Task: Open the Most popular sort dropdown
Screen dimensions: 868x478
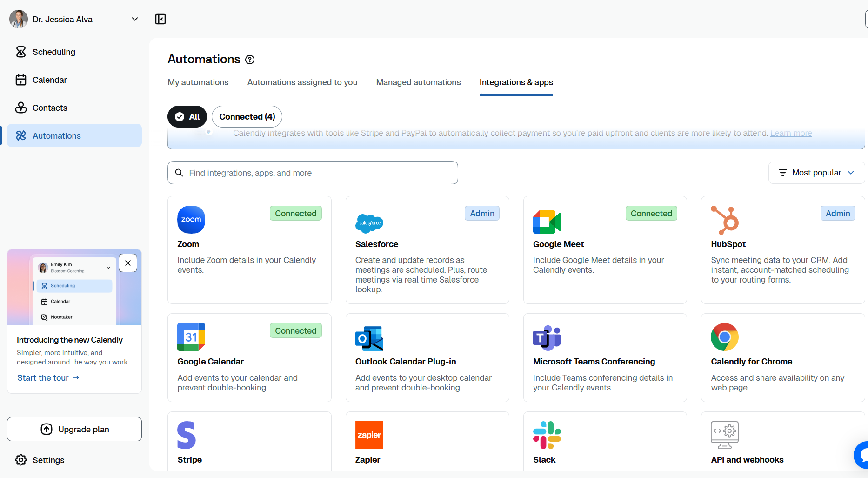Action: [817, 173]
